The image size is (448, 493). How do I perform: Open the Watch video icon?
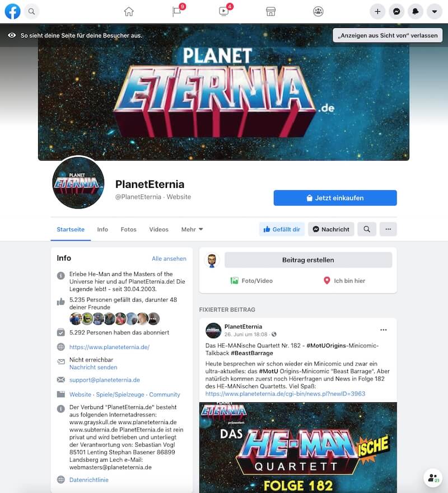point(225,11)
